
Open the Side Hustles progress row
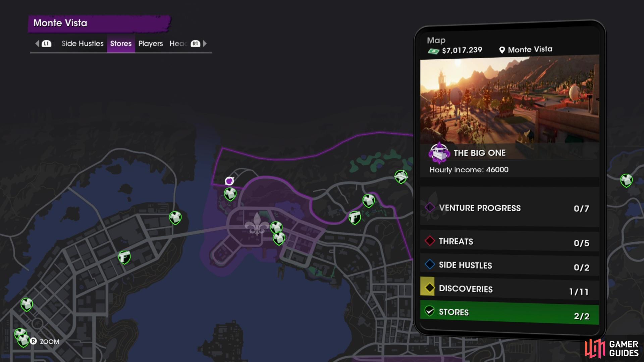coord(509,265)
